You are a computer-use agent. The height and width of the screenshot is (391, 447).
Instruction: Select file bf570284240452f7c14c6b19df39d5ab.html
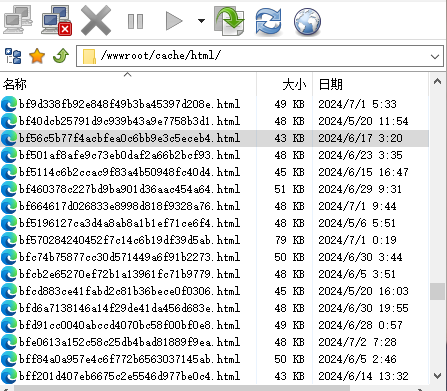pyautogui.click(x=129, y=240)
